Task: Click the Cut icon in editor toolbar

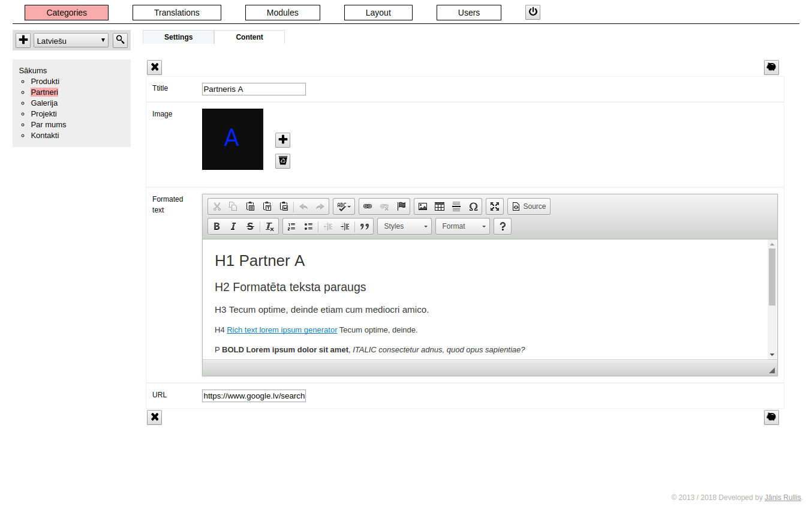Action: [x=217, y=206]
